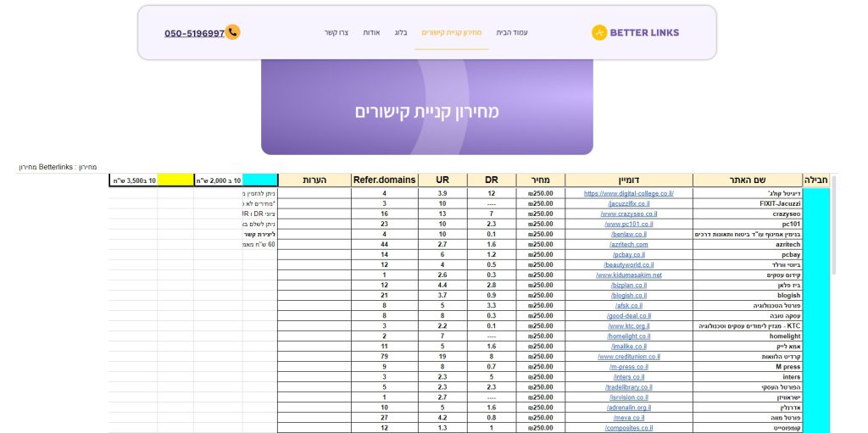Select the azritech site name cell
The width and height of the screenshot is (868, 433).
[748, 244]
